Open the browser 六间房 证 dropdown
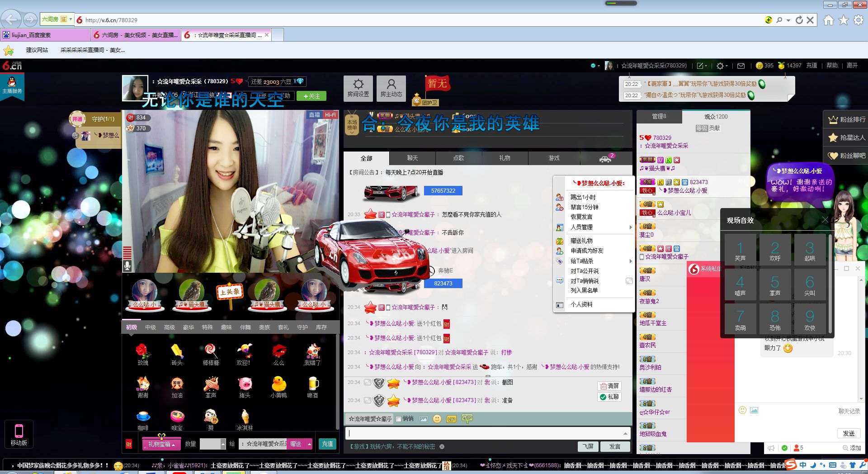The height and width of the screenshot is (474, 868). [x=57, y=19]
